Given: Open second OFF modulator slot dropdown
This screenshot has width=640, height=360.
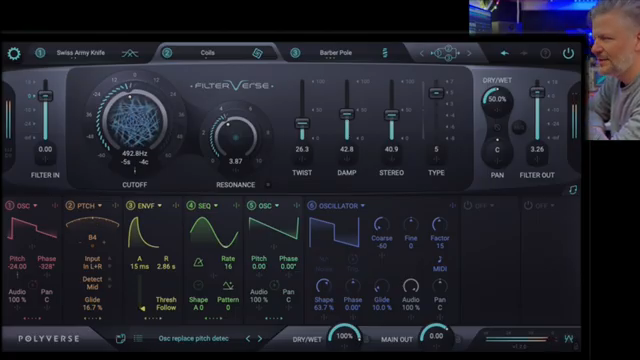Looking at the screenshot, I should tap(545, 206).
